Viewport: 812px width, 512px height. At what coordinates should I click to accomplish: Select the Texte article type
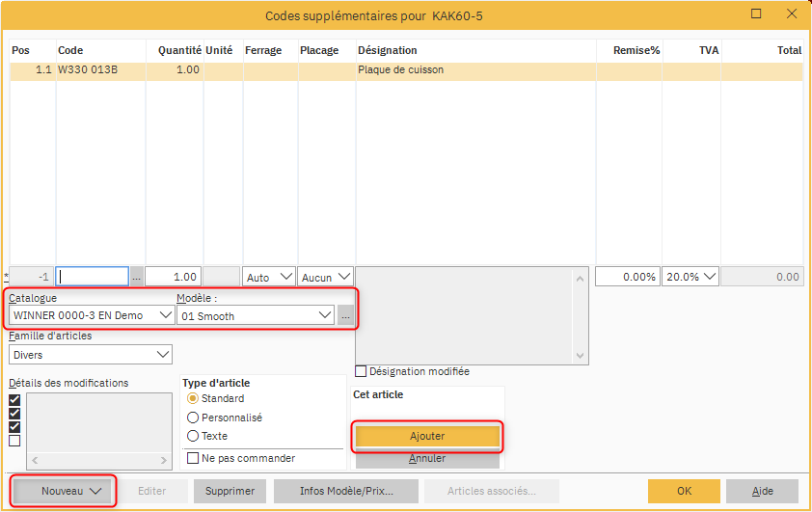coord(193,436)
